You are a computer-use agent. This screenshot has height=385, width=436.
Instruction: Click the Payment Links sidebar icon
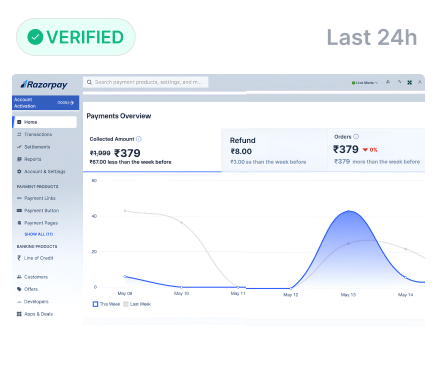click(19, 198)
